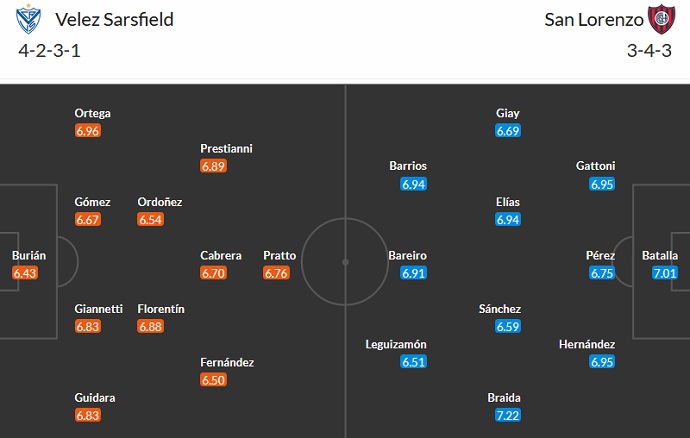The image size is (690, 438).
Task: Click Hernández's 6.95 rating badge
Action: point(602,362)
